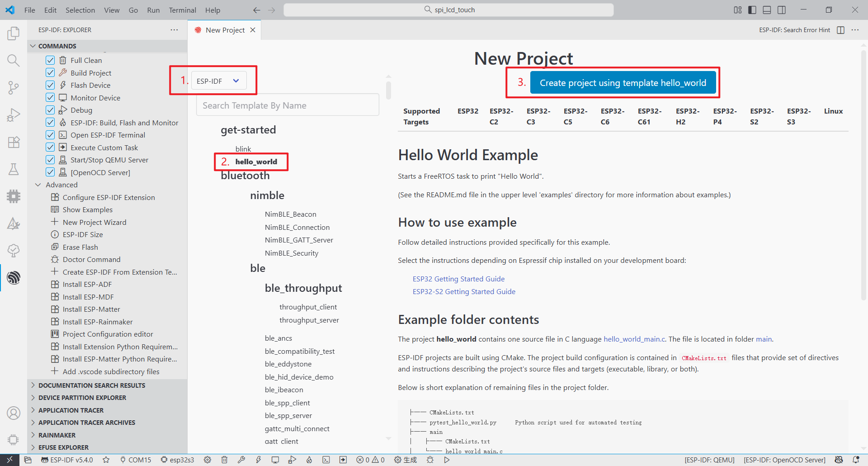
Task: Open Customize Layout icon in title bar
Action: tap(738, 10)
